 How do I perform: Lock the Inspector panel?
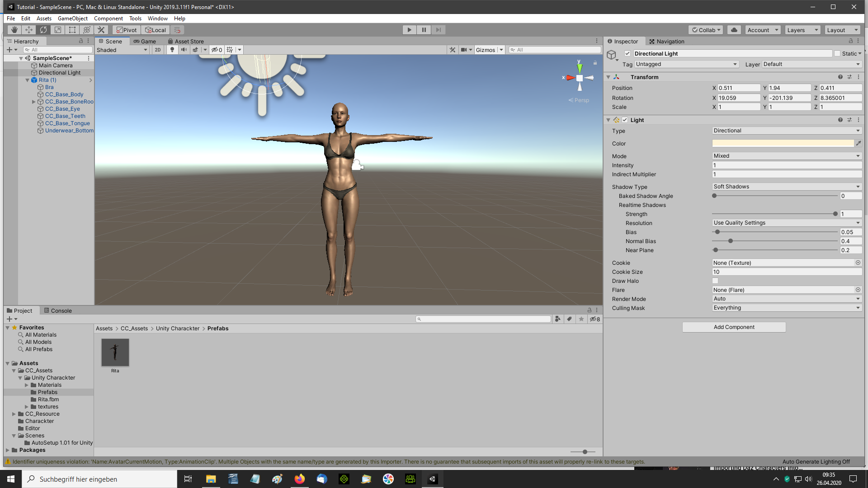pos(851,41)
